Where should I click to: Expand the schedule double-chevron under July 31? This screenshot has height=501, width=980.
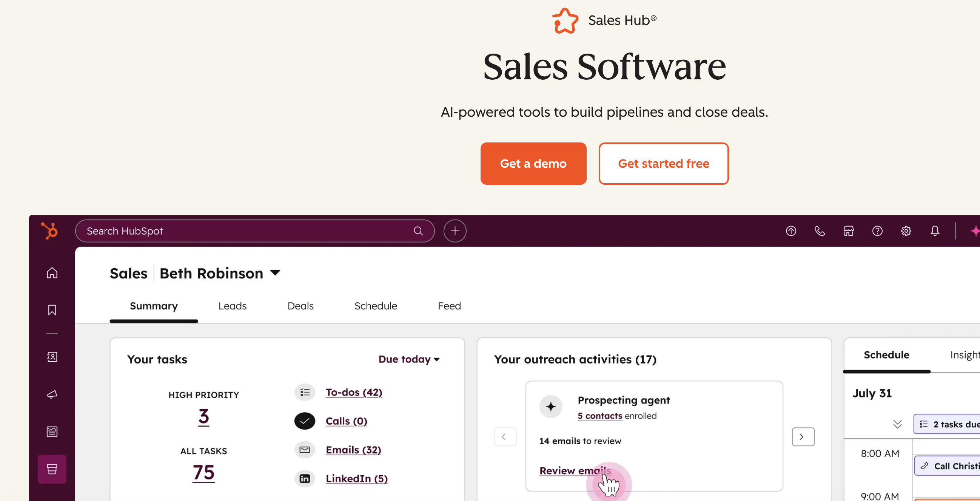[x=897, y=424]
